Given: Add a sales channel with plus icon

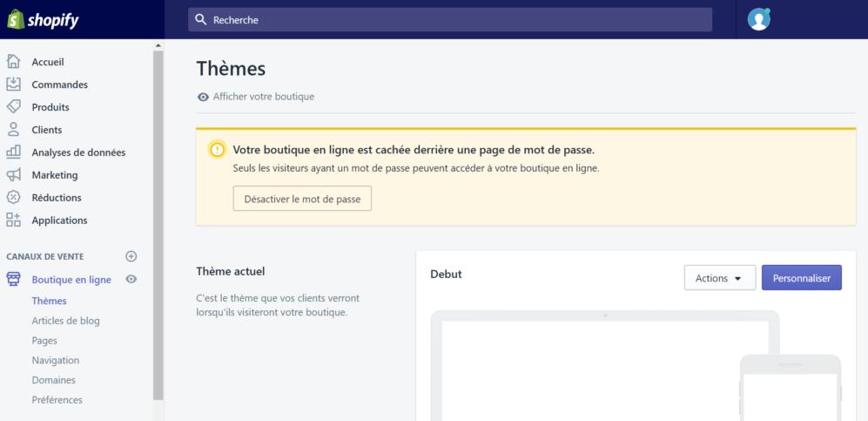Looking at the screenshot, I should (131, 256).
